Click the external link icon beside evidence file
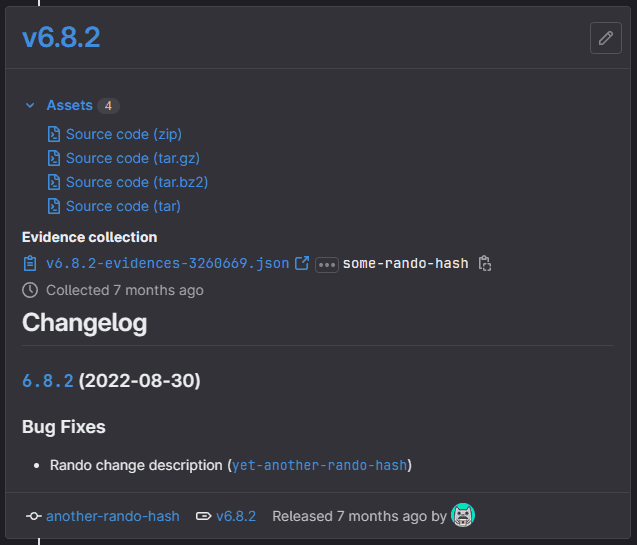Viewport: 637px width, 545px height. pyautogui.click(x=302, y=264)
